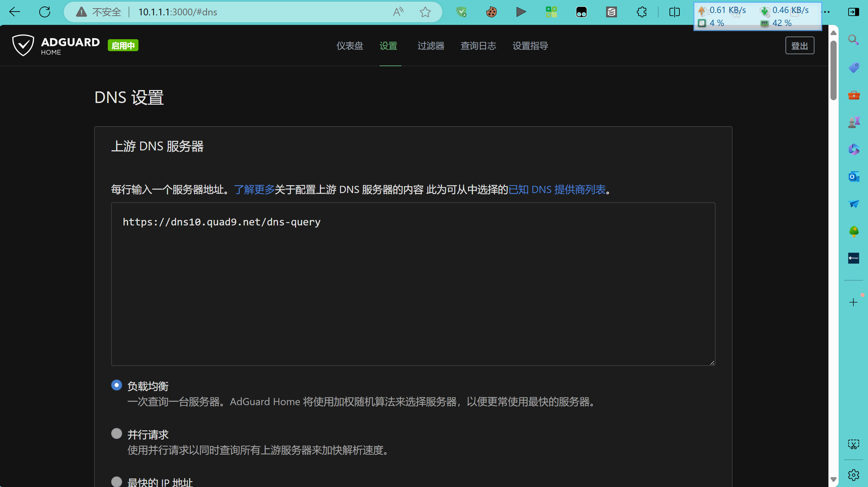
Task: Open the Extensions puzzle icon
Action: (642, 12)
